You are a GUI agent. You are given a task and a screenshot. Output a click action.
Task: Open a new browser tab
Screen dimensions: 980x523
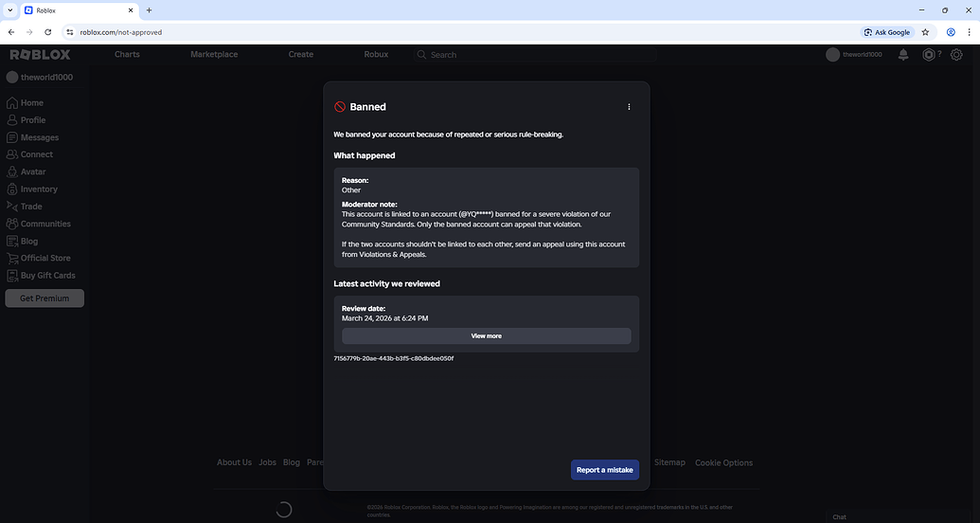(149, 10)
